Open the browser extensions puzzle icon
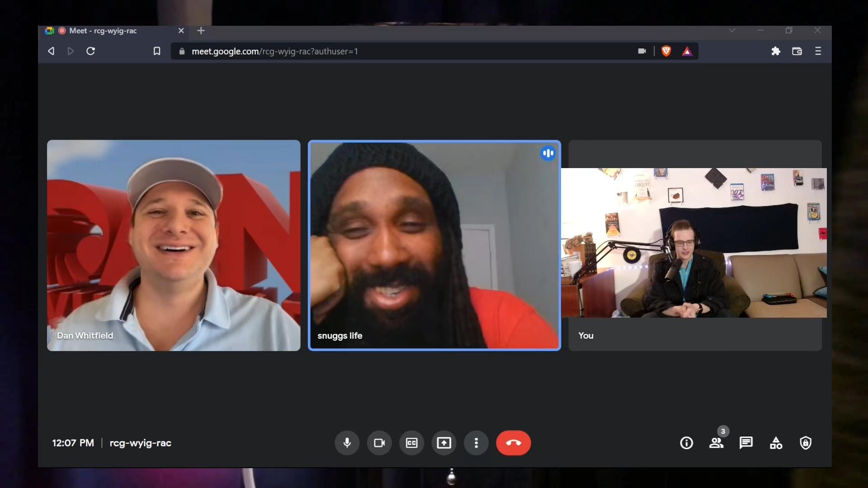This screenshot has height=488, width=868. [x=776, y=51]
